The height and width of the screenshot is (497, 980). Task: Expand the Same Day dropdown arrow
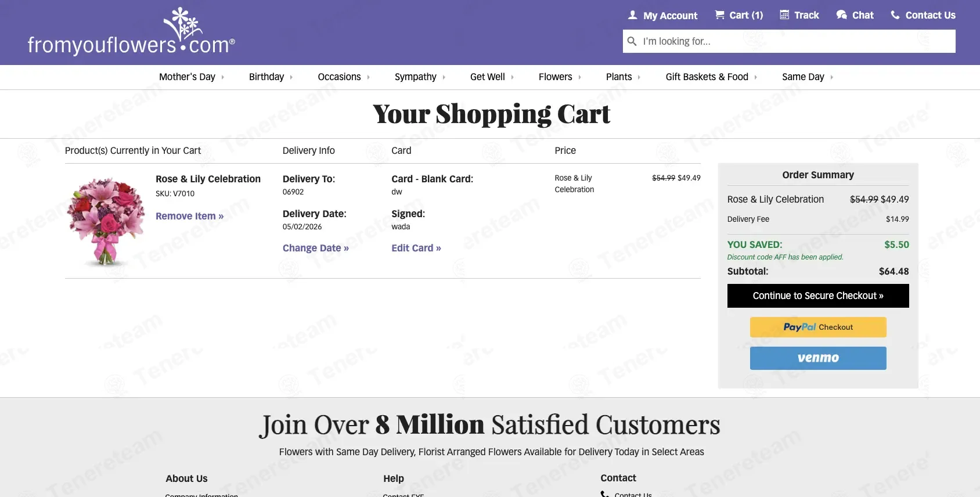[832, 77]
